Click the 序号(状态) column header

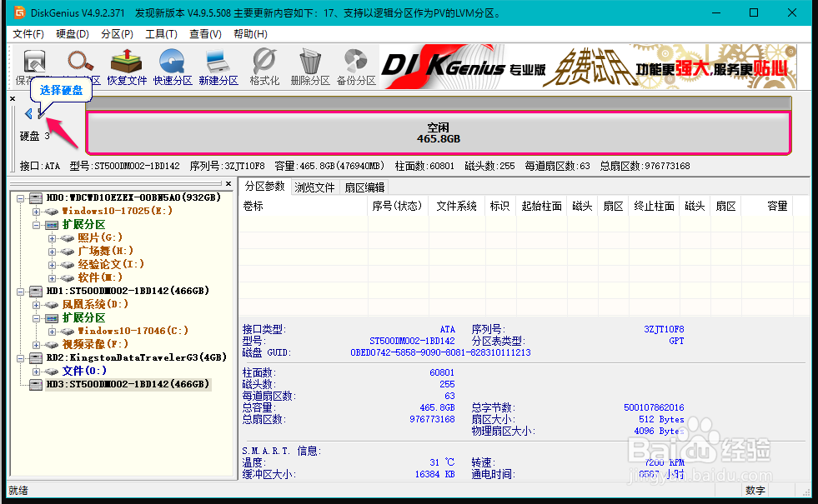398,207
